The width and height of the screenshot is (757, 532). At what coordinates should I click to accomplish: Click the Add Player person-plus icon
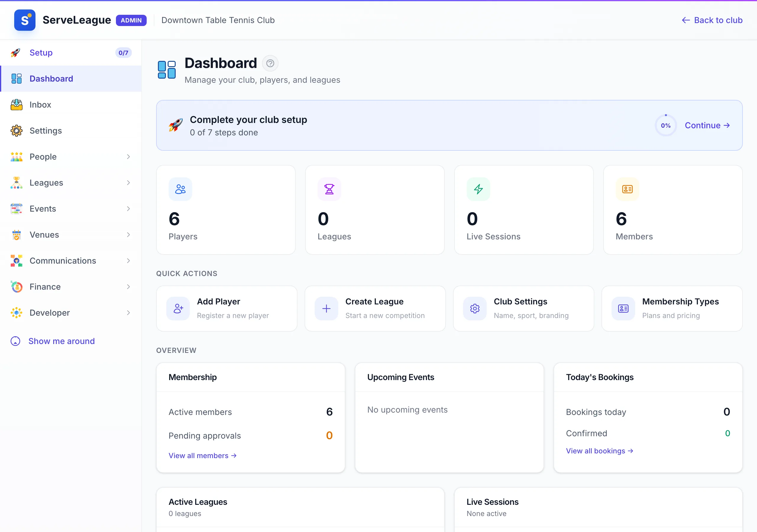click(178, 309)
